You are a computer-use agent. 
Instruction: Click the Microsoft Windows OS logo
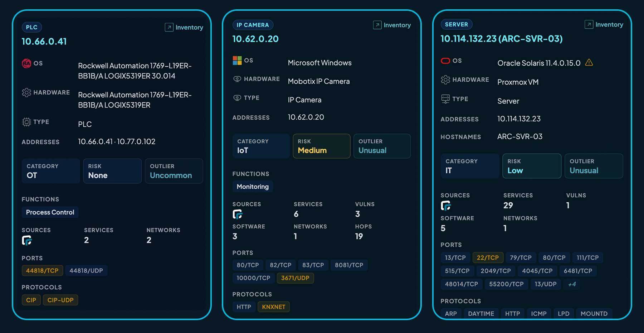click(x=237, y=61)
